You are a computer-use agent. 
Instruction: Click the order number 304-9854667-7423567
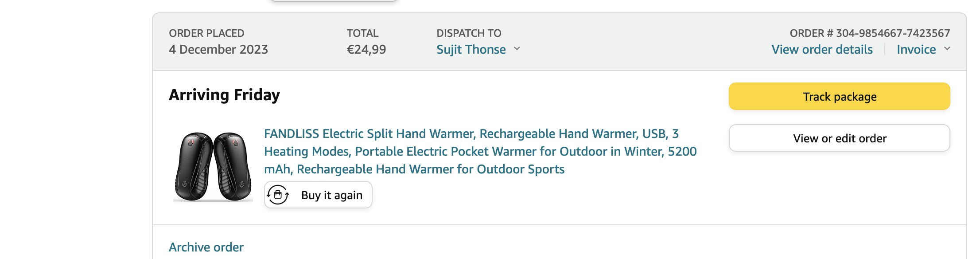893,33
